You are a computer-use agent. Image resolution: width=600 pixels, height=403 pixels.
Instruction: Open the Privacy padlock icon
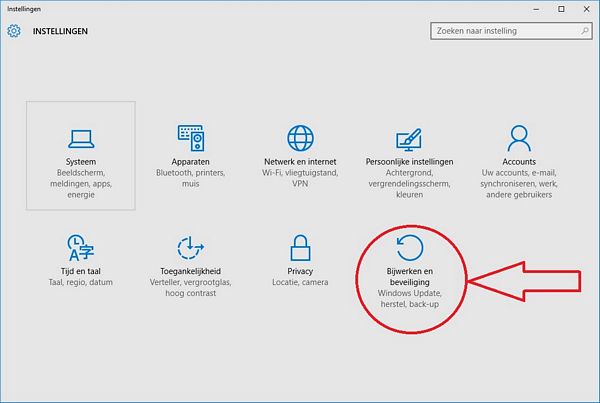tap(300, 248)
